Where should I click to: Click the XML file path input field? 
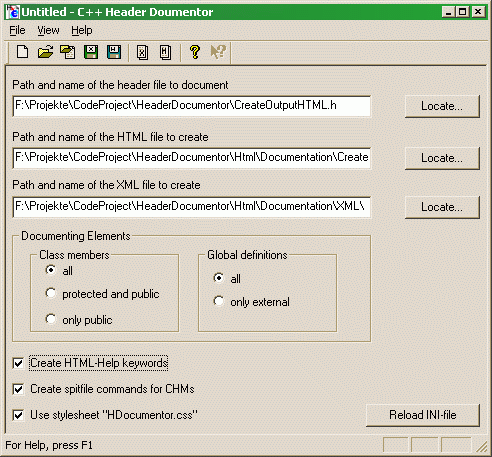(192, 207)
